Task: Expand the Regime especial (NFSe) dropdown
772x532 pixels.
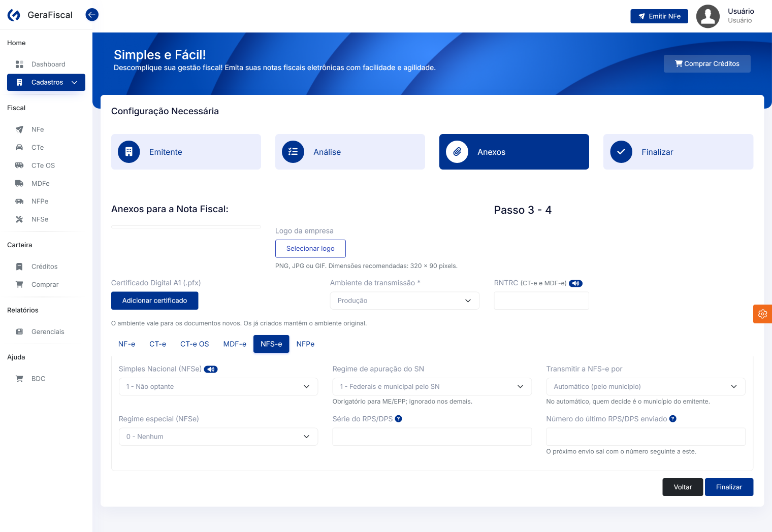Action: pyautogui.click(x=218, y=437)
